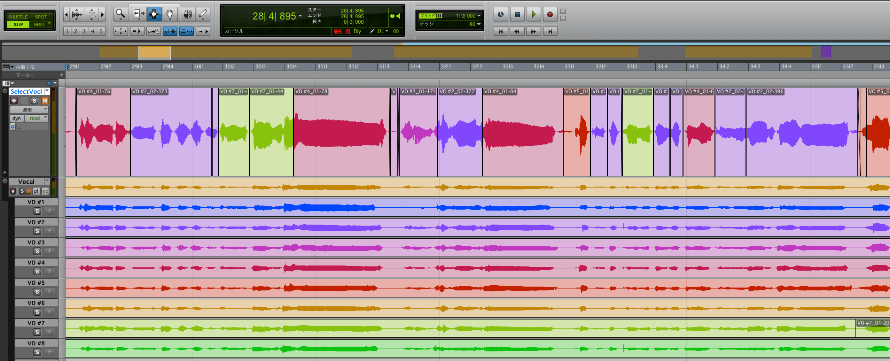Screen dimensions: 890x361
Task: Click the Fast Forward transport button
Action: coord(534,31)
